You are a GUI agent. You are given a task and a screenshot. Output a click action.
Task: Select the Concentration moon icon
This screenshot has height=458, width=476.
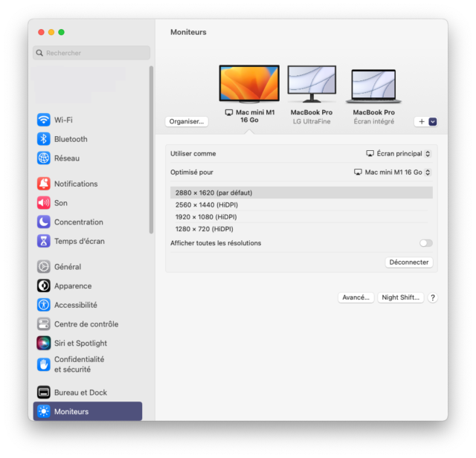[44, 222]
